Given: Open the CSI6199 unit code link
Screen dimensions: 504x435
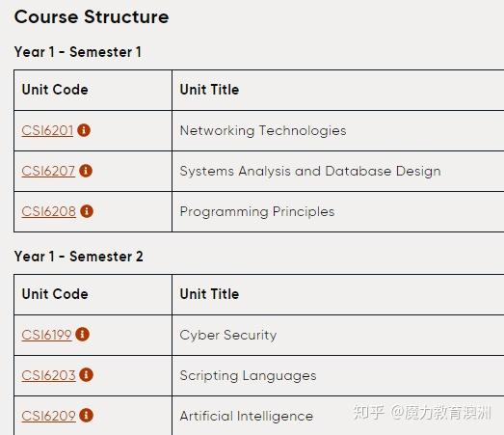Looking at the screenshot, I should pyautogui.click(x=46, y=335).
